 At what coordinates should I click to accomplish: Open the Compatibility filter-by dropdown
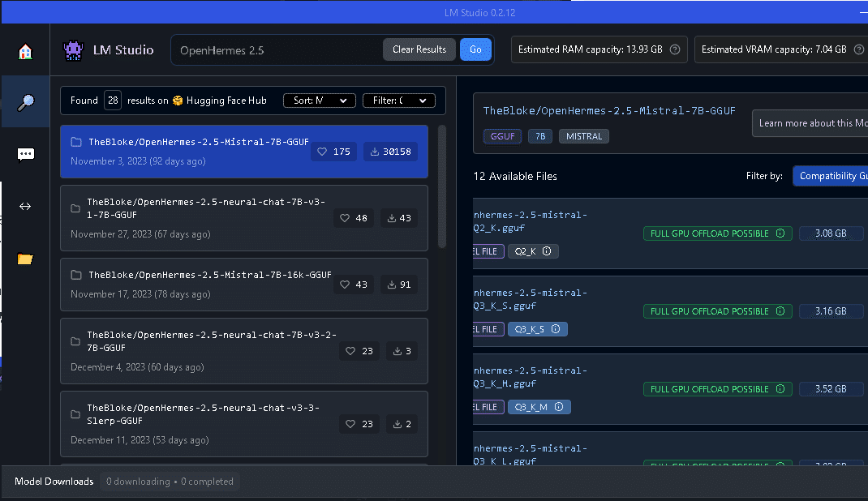[831, 176]
